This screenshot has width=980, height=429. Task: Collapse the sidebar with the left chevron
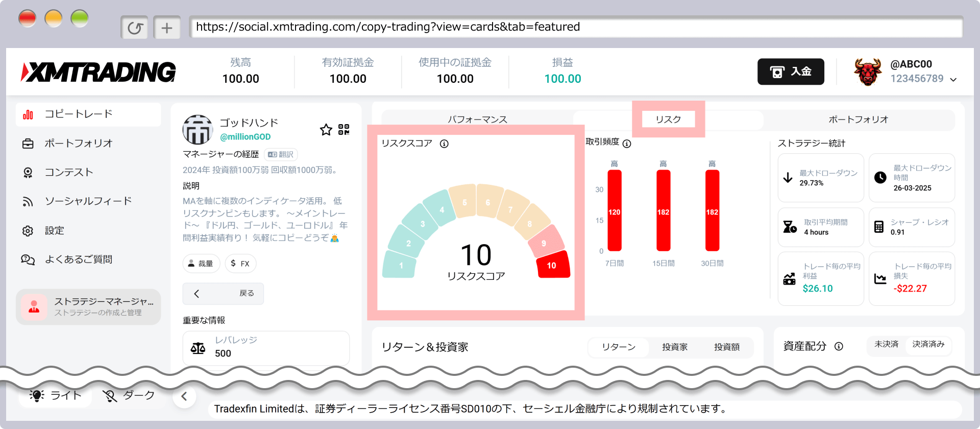184,396
